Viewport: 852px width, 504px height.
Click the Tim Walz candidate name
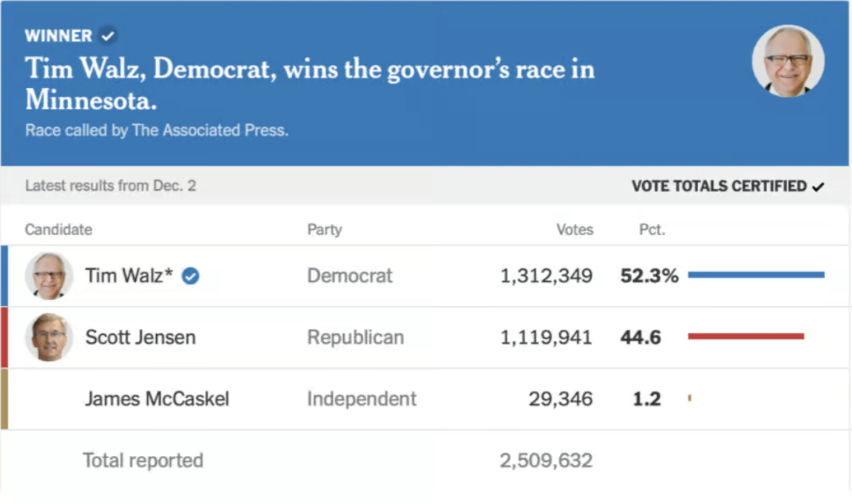pyautogui.click(x=129, y=276)
